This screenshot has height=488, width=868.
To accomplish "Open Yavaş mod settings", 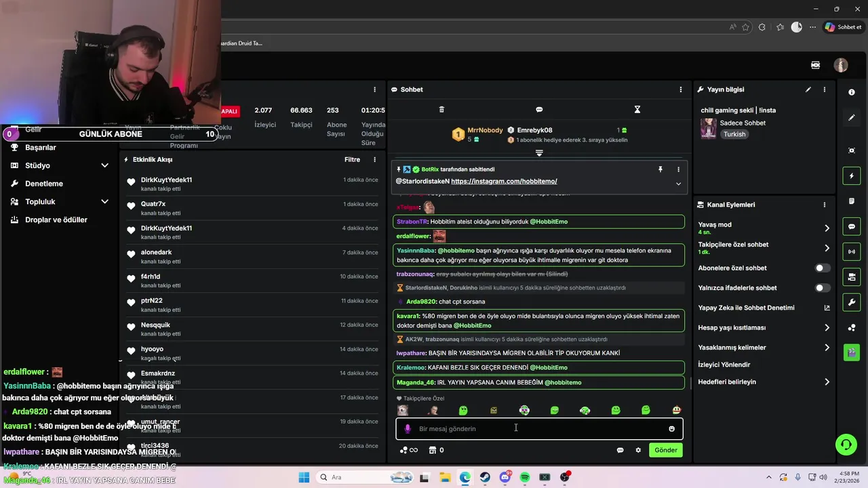I will click(764, 228).
